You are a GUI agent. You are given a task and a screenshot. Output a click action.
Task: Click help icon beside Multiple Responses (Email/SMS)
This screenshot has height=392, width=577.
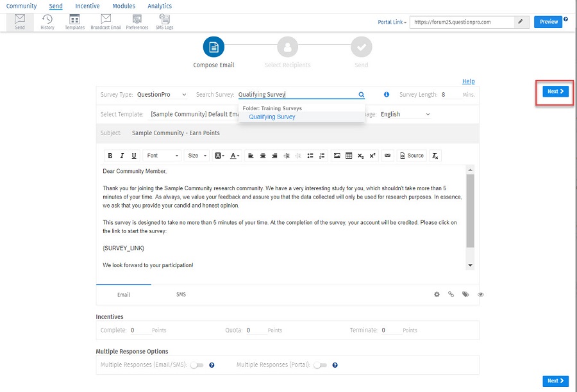212,365
